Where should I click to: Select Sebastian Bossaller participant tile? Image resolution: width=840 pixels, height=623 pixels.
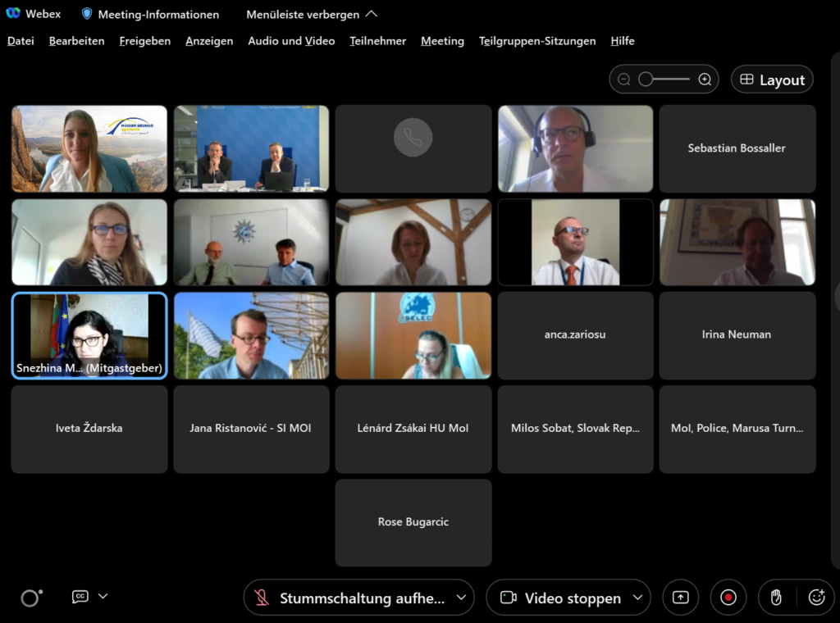coord(737,148)
